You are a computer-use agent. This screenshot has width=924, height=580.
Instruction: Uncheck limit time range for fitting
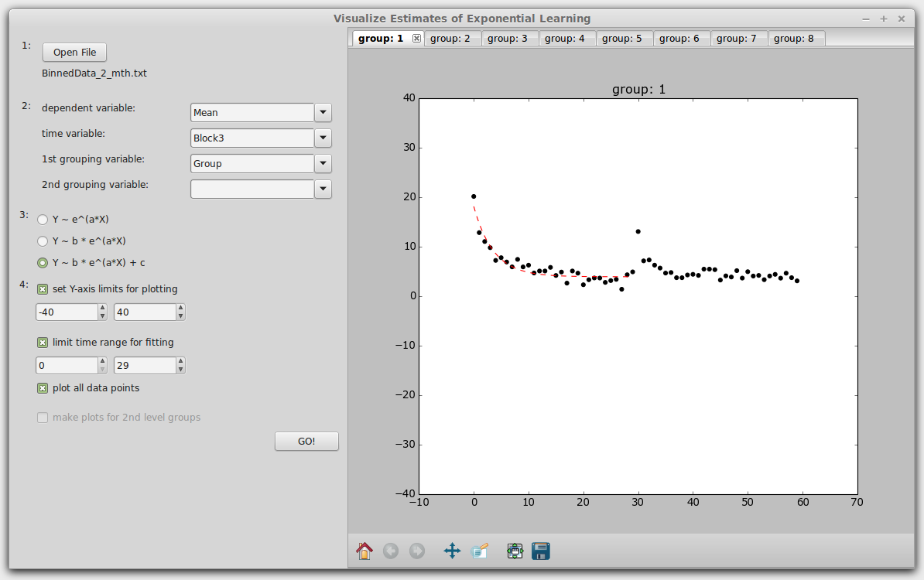click(43, 343)
